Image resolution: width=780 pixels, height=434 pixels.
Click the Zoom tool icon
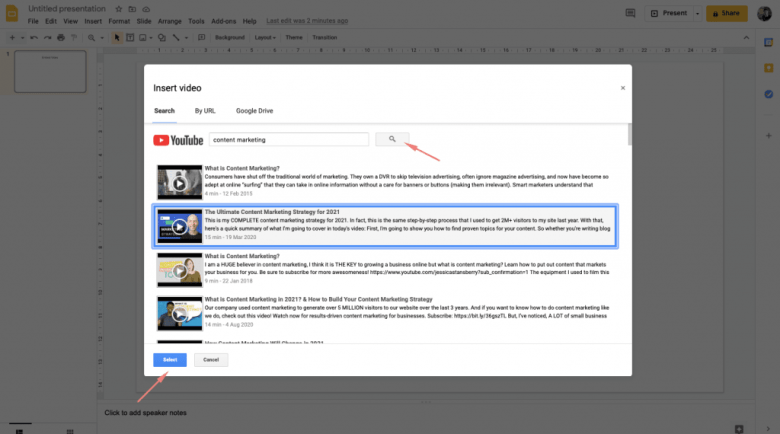coord(92,37)
